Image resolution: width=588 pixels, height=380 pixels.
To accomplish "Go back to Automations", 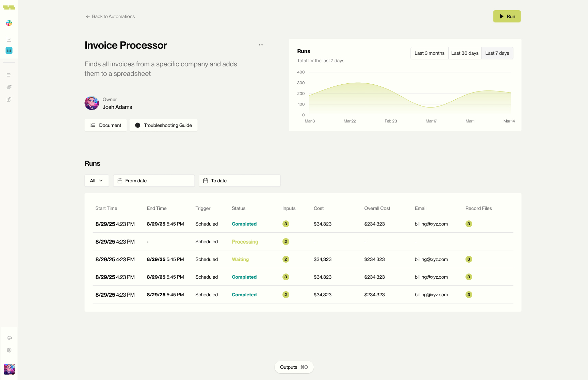I will (x=110, y=16).
